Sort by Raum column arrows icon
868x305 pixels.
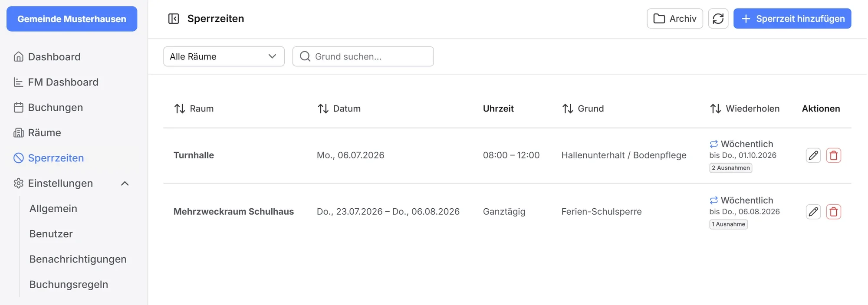point(180,108)
